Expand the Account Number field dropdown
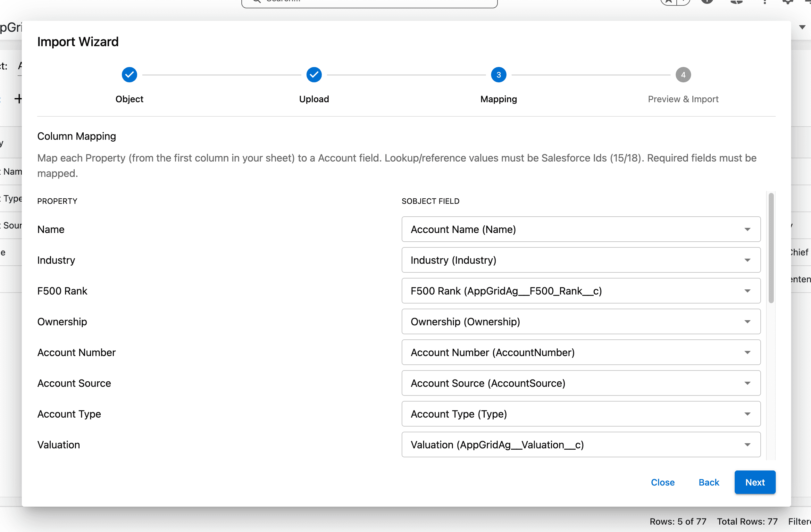 coord(581,352)
